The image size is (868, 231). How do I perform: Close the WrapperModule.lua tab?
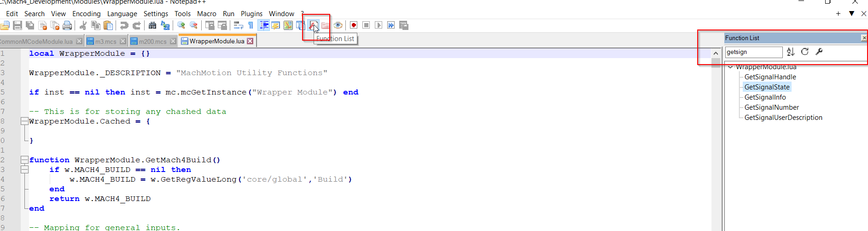pos(250,41)
